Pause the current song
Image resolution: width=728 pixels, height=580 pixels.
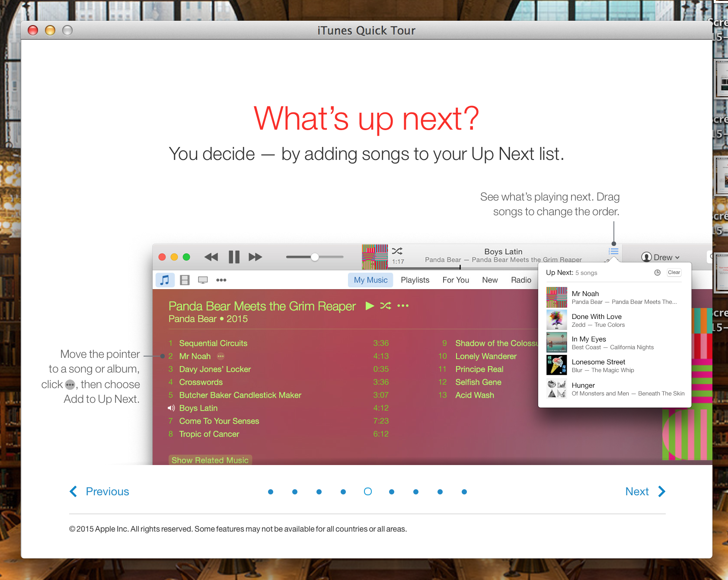pos(234,257)
